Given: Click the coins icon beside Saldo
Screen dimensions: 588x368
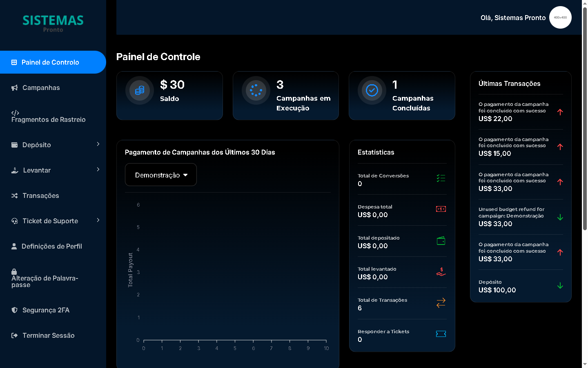Looking at the screenshot, I should pos(139,90).
